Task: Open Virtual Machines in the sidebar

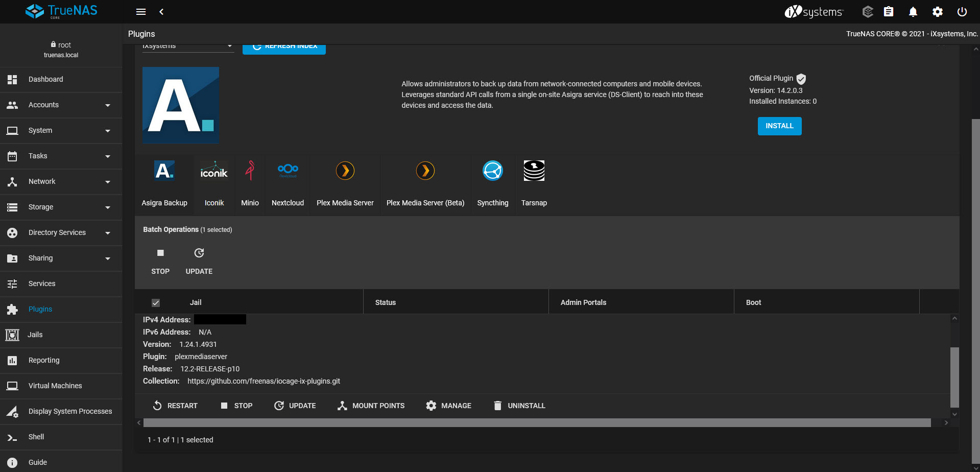Action: click(61, 386)
